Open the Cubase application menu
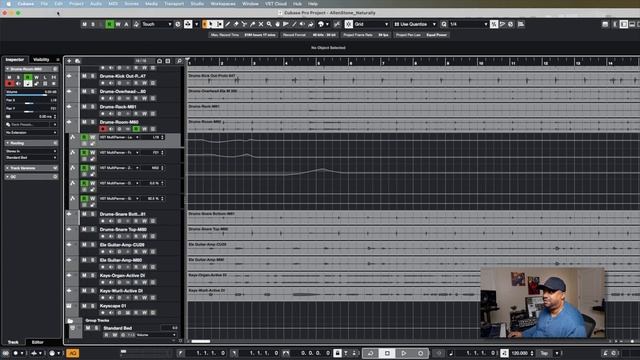The image size is (640, 360). click(25, 4)
